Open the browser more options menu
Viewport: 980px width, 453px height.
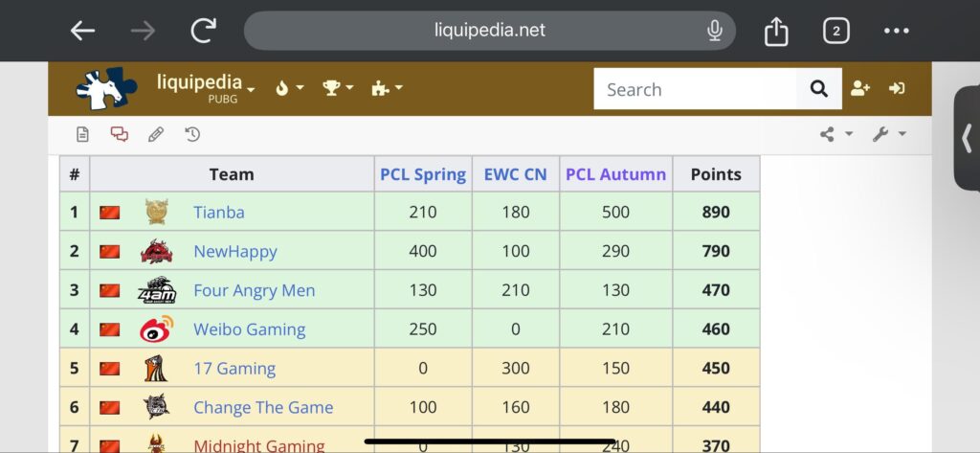896,31
